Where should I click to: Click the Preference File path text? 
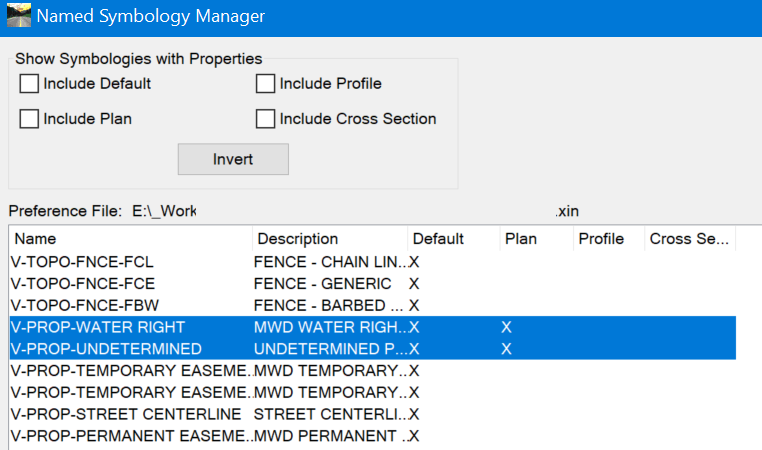click(x=355, y=211)
